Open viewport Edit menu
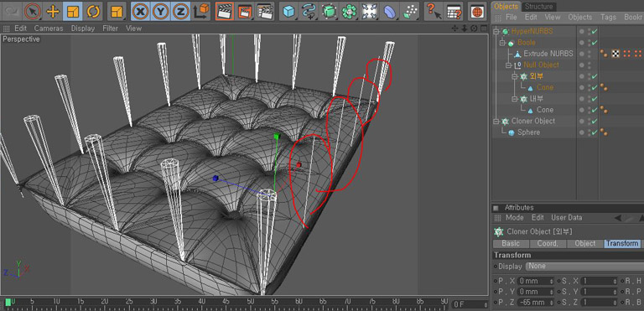Image resolution: width=644 pixels, height=311 pixels. [x=20, y=29]
